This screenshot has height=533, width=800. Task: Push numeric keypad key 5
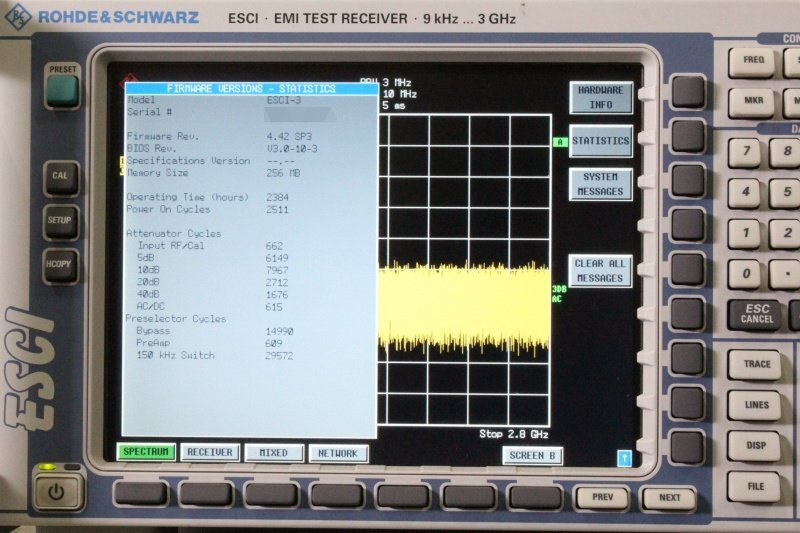click(786, 193)
